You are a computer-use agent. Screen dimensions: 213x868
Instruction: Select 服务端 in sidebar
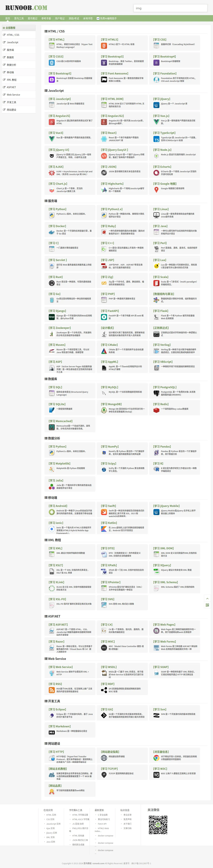click(x=18, y=50)
